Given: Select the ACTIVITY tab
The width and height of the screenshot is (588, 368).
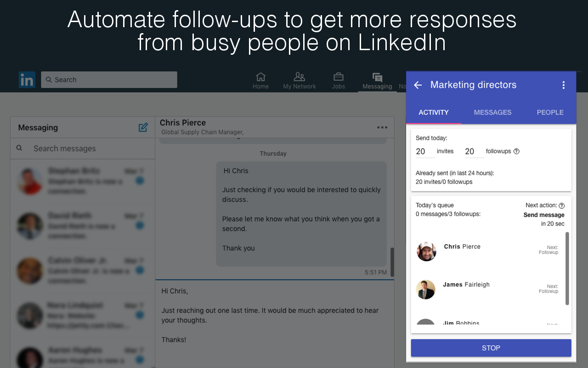Looking at the screenshot, I should coord(433,112).
